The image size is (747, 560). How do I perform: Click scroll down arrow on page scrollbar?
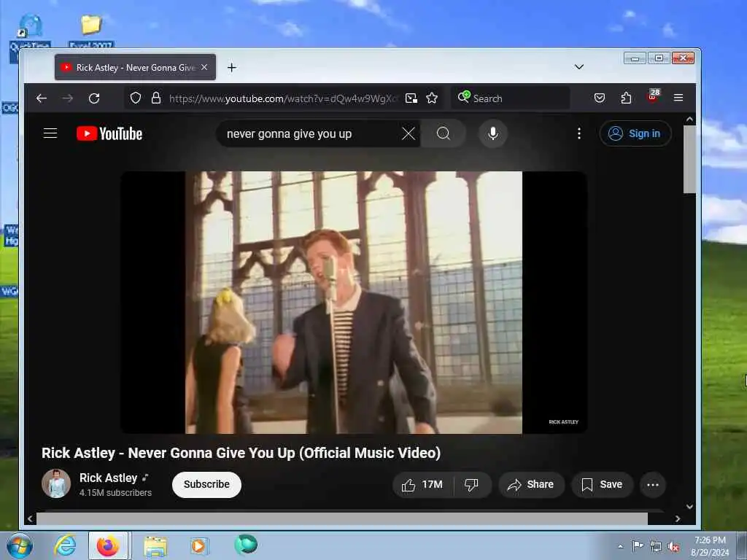[x=689, y=507]
